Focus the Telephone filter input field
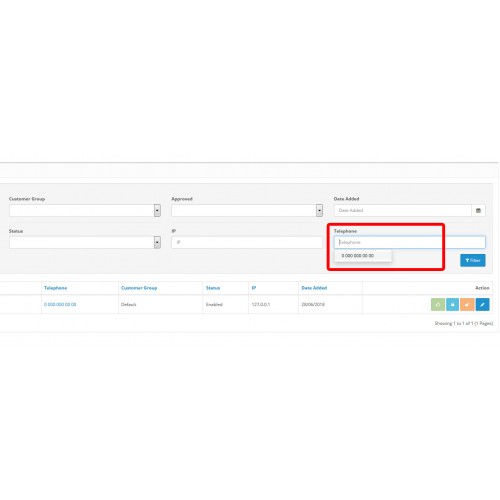The image size is (500, 500). 410,242
